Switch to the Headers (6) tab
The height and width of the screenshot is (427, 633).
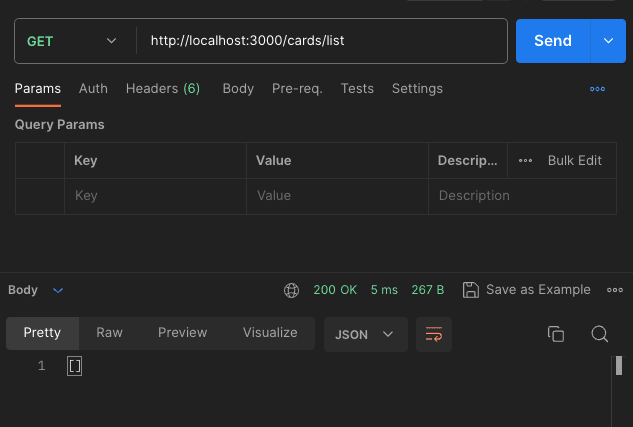click(x=162, y=89)
